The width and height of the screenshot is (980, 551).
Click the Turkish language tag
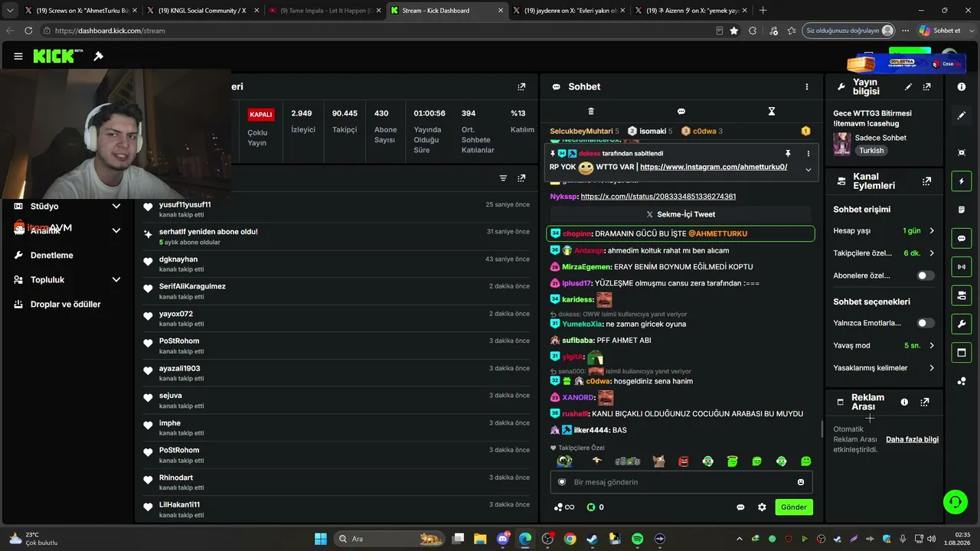pos(871,151)
